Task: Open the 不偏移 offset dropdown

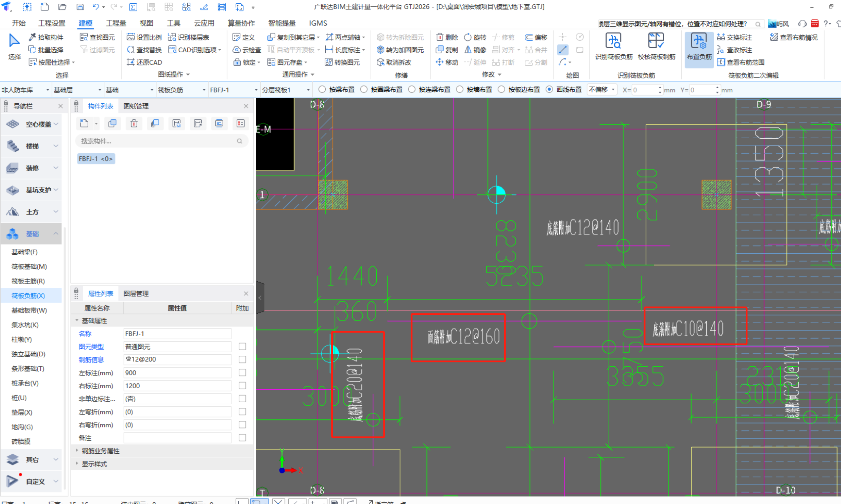Action: tap(613, 90)
